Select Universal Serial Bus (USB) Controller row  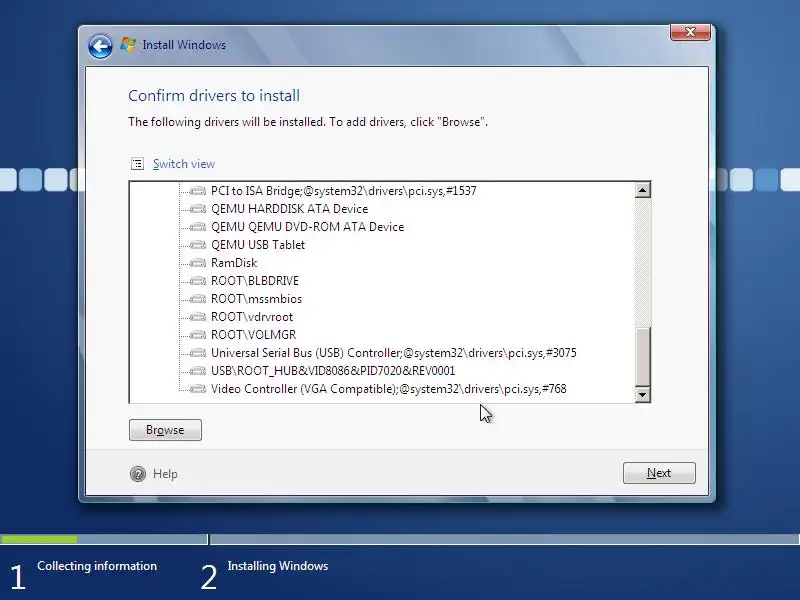[x=393, y=353]
